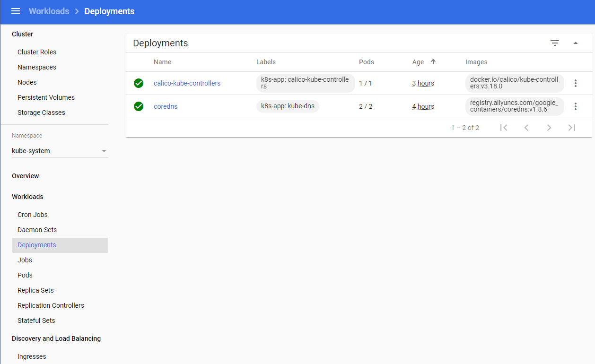Image resolution: width=595 pixels, height=364 pixels.
Task: Click the k8s-app: kube-dns label chip
Action: [x=288, y=106]
